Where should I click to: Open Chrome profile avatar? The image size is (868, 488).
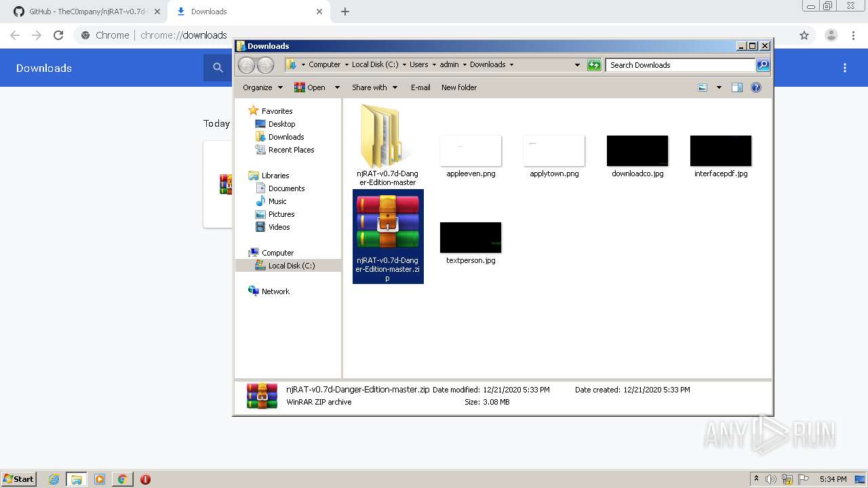click(831, 35)
